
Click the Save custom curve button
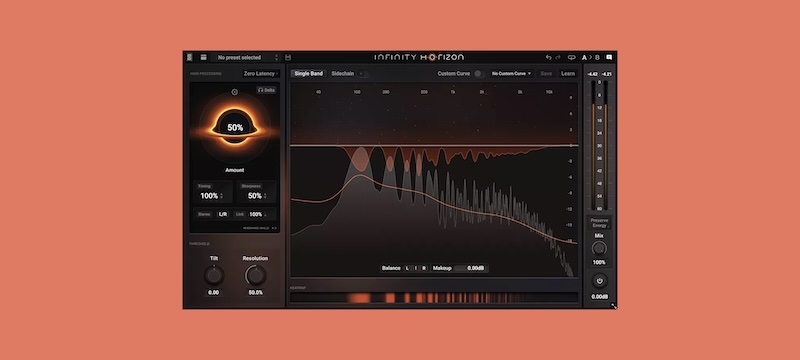point(546,74)
